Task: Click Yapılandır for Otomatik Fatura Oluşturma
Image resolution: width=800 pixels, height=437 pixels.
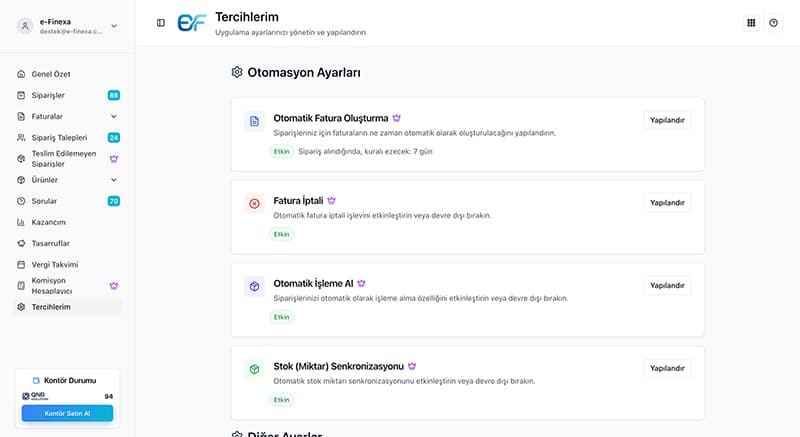Action: click(667, 120)
